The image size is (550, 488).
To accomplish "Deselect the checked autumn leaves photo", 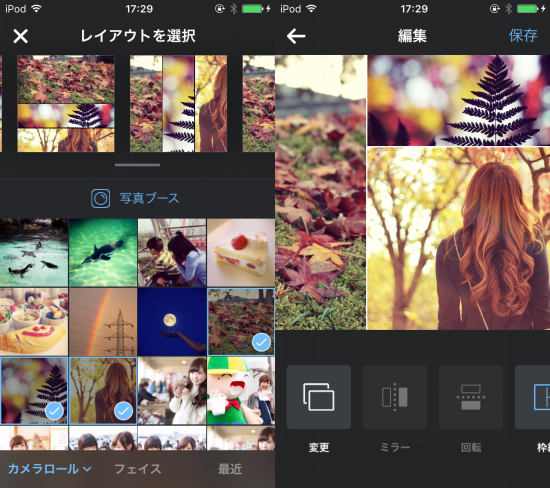I will (241, 322).
